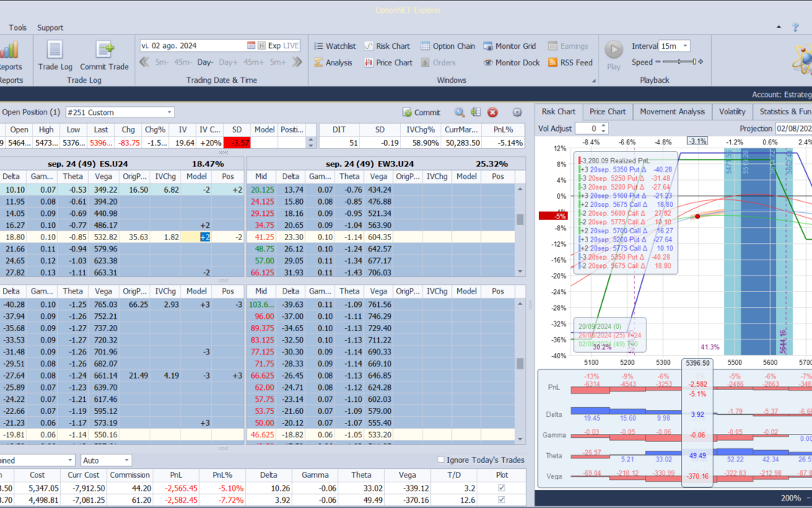Screen dimensions: 812x508
Task: Jump back with the double-left arrow
Action: [x=144, y=62]
